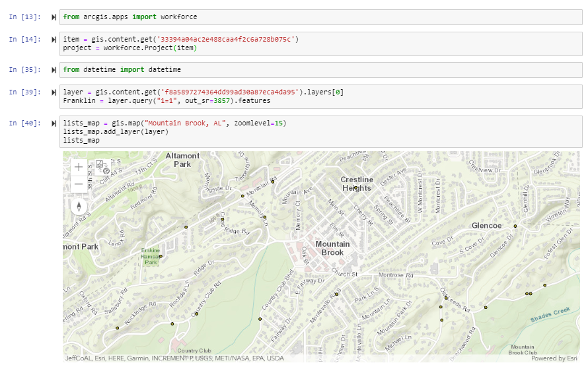Run cell In [13] with its run icon
The image size is (588, 369).
click(54, 17)
